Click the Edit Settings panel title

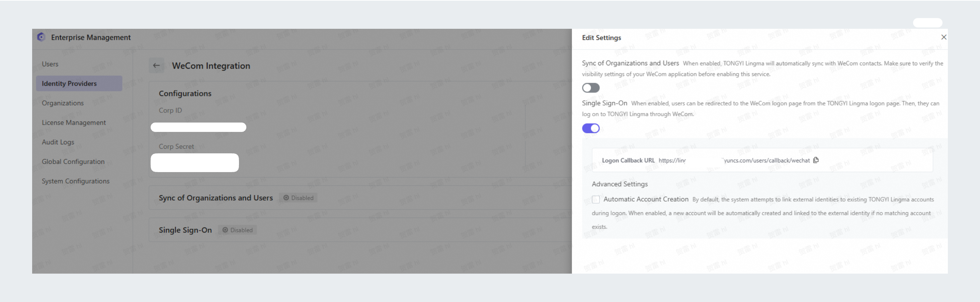[601, 37]
